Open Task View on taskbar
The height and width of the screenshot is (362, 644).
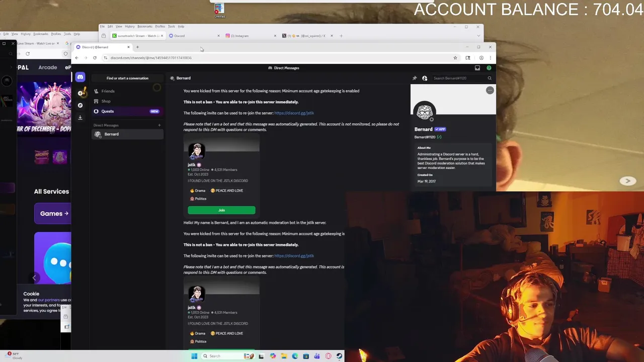(x=261, y=356)
